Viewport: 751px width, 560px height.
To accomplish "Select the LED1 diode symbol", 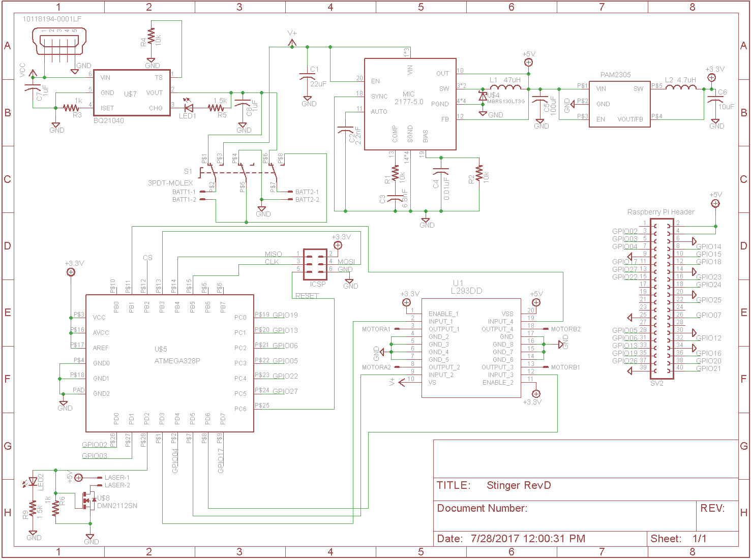I will tap(189, 108).
